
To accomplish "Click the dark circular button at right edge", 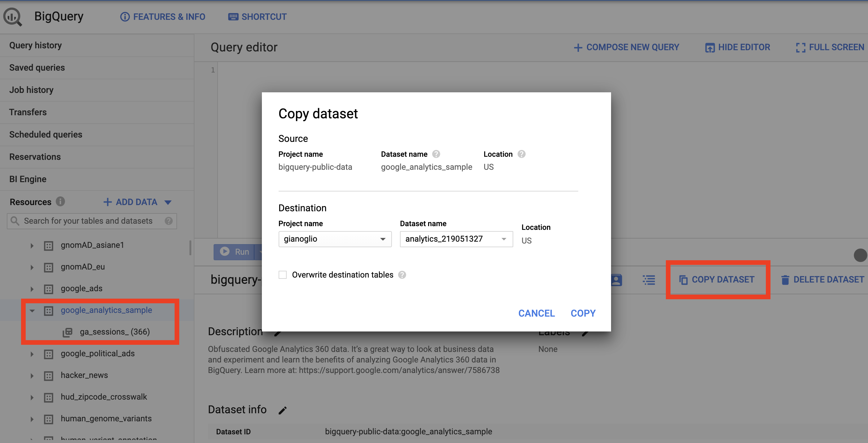I will coord(860,255).
